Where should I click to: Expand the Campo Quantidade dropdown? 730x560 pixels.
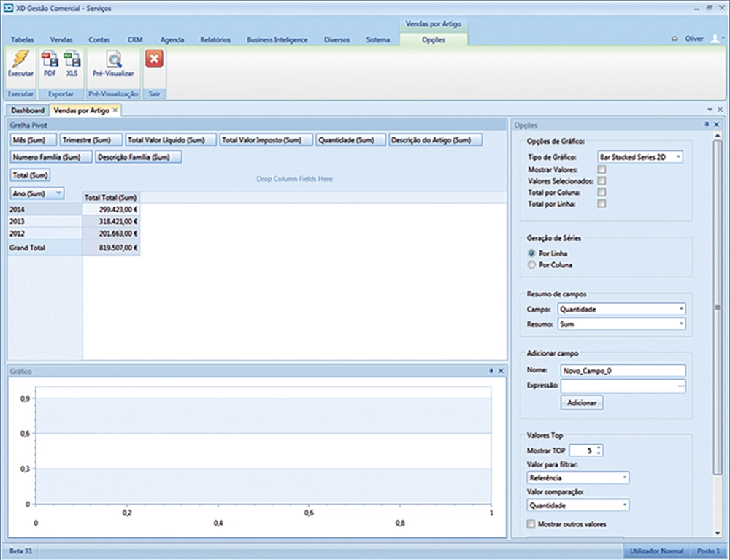coord(681,310)
